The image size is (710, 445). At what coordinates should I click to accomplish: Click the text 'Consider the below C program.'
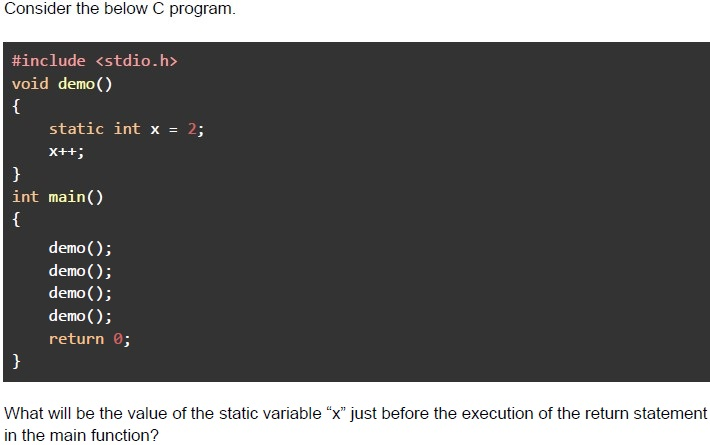(x=120, y=9)
